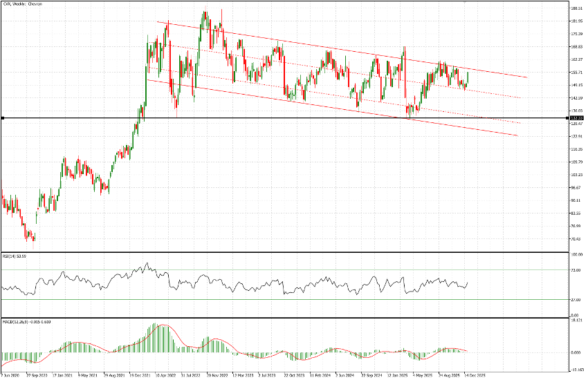
Task: Click the "CVX, Weekly: Chevron" chart title
Action: pos(21,3)
